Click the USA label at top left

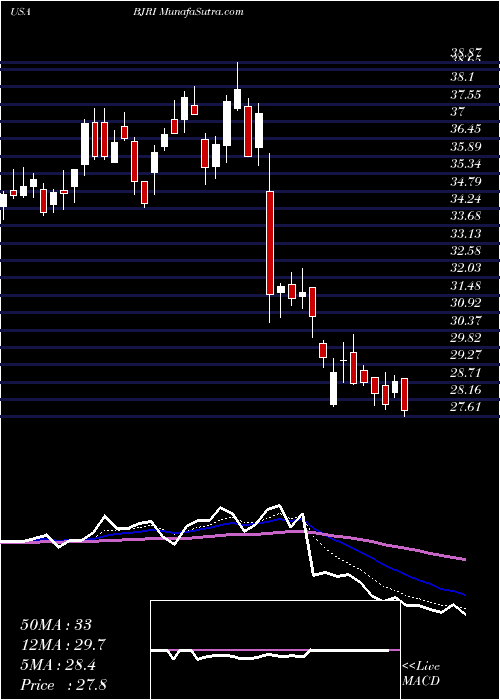20,12
